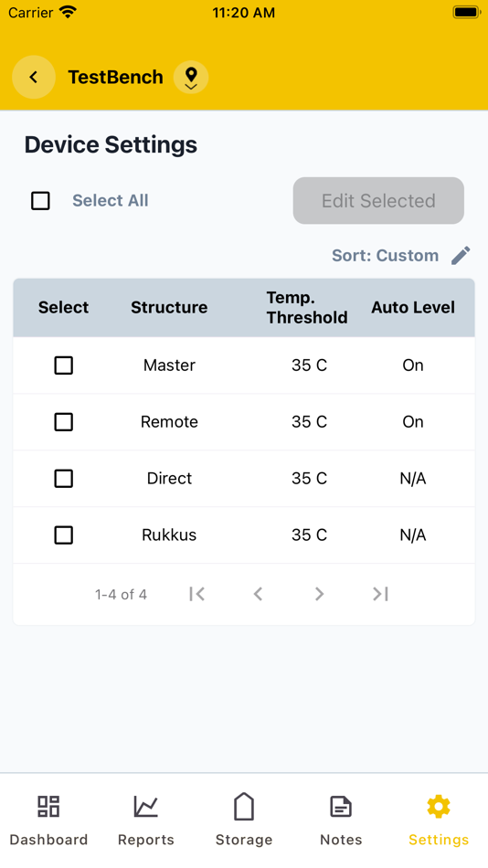
Task: Select the Remote row checkbox
Action: (64, 422)
